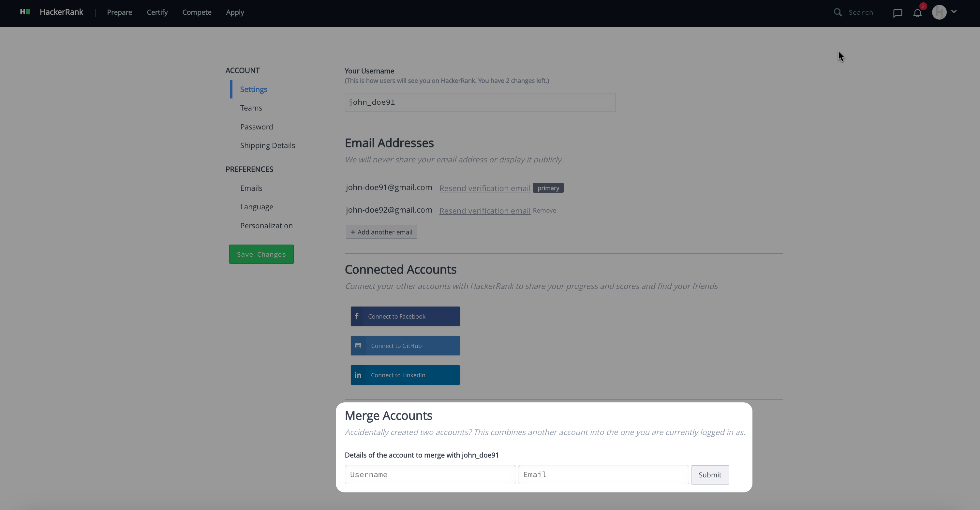Submit the merge accounts form
This screenshot has width=980, height=510.
pyautogui.click(x=710, y=475)
